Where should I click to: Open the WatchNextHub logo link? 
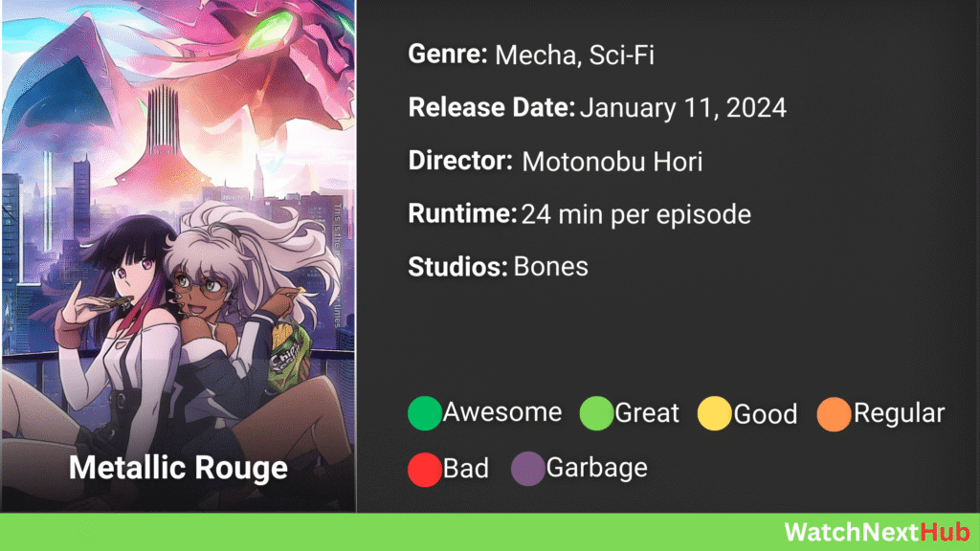tap(878, 532)
